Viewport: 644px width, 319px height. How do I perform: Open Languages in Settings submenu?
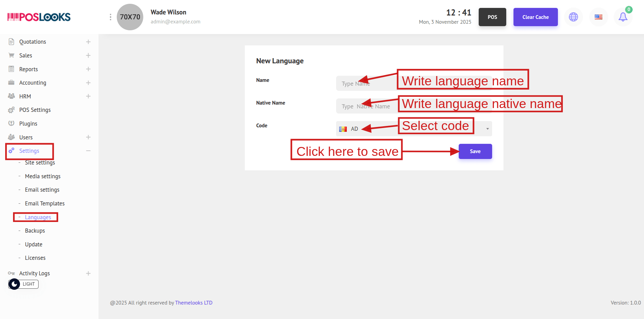click(38, 217)
